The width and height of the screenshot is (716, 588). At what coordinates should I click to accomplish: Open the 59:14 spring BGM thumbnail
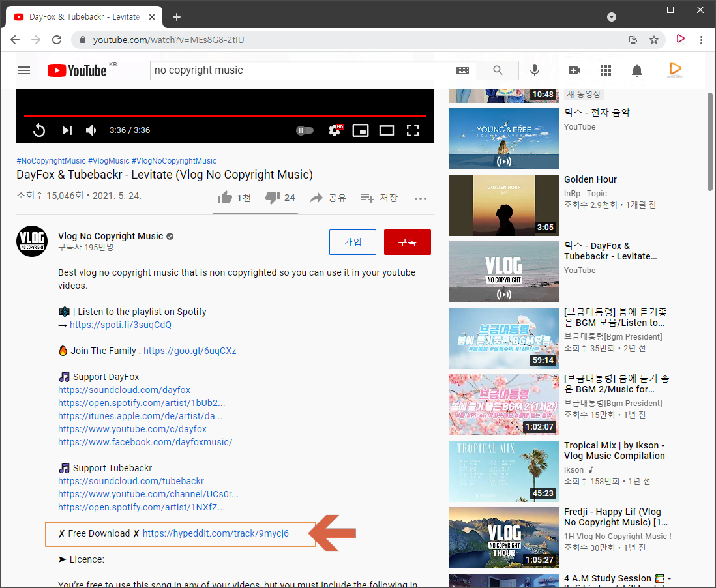tap(503, 338)
